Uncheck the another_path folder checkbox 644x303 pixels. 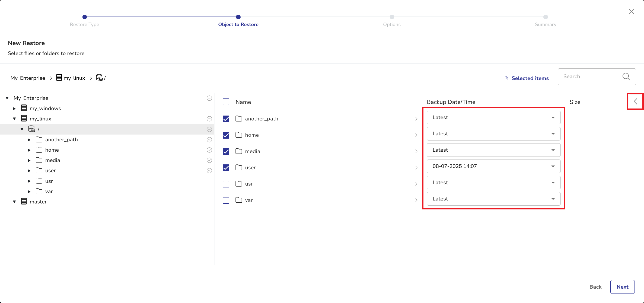point(226,119)
